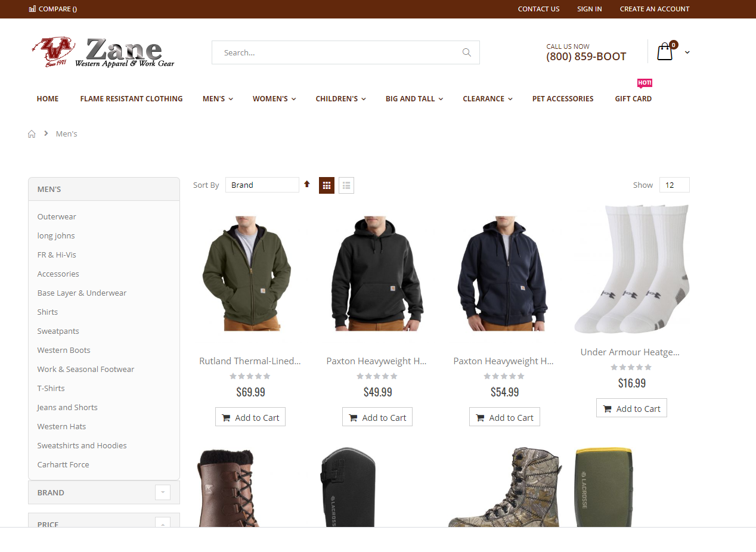Viewport: 756px width, 552px height.
Task: Toggle ascending sort direction arrow
Action: pyautogui.click(x=307, y=184)
